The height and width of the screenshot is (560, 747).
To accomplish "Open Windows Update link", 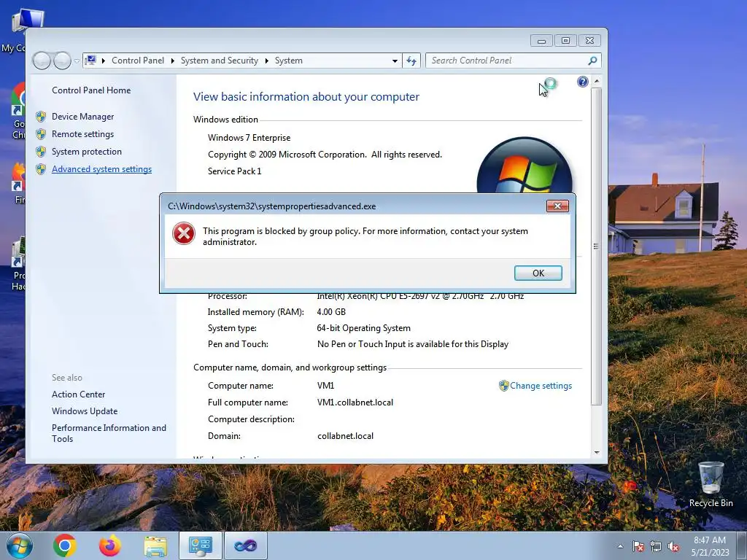I will coord(85,411).
